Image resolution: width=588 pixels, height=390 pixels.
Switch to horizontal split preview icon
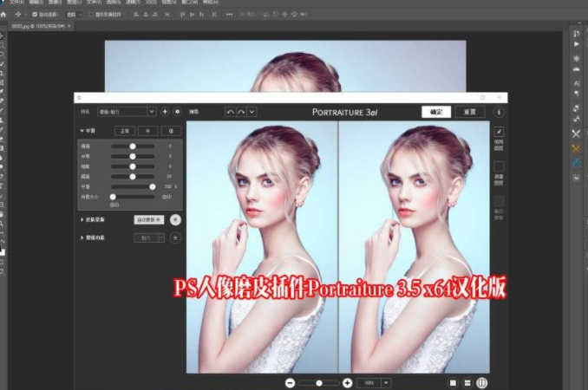coord(467,383)
